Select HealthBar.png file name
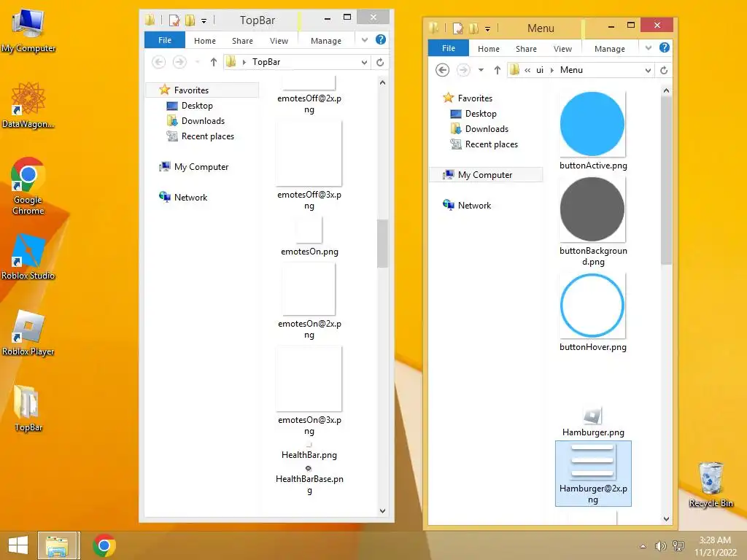 pos(309,455)
